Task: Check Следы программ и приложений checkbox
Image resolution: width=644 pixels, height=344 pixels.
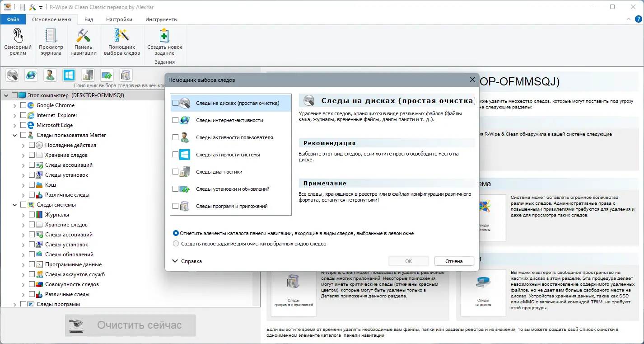Action: point(175,206)
